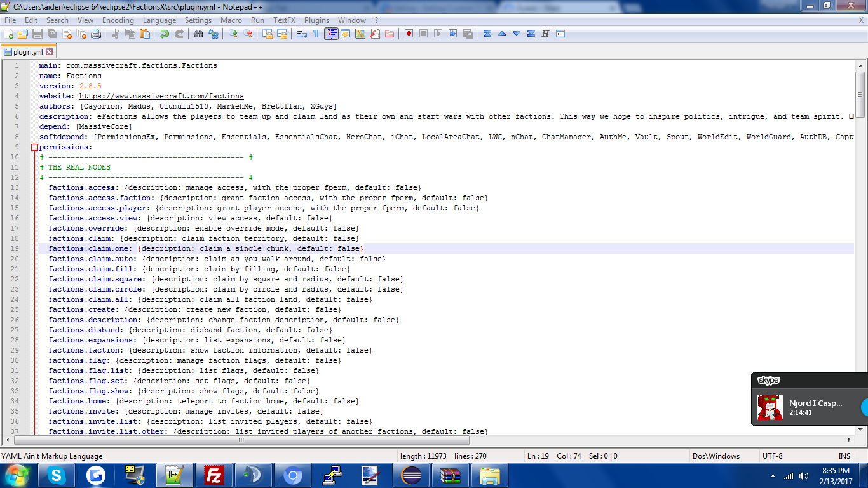Click the console window toolbar icon
The height and width of the screenshot is (488, 868).
point(560,34)
